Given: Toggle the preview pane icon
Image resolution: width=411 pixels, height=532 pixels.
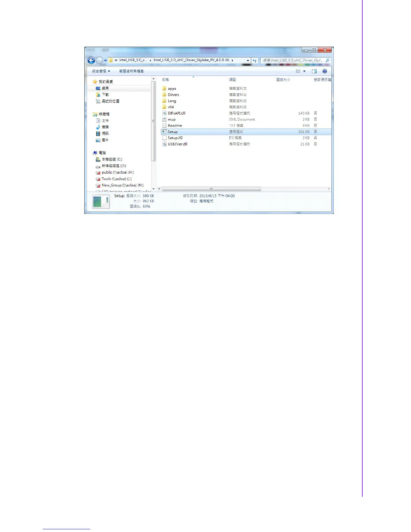Looking at the screenshot, I should pos(314,71).
